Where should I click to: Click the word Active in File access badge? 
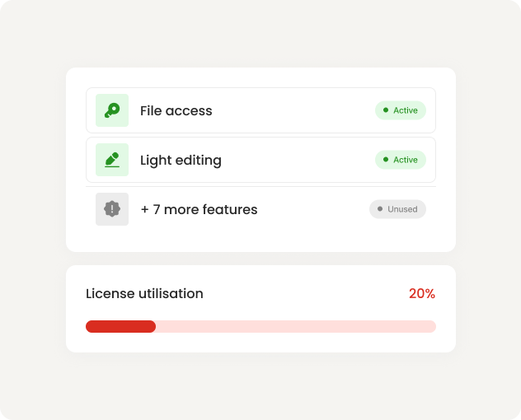click(406, 110)
